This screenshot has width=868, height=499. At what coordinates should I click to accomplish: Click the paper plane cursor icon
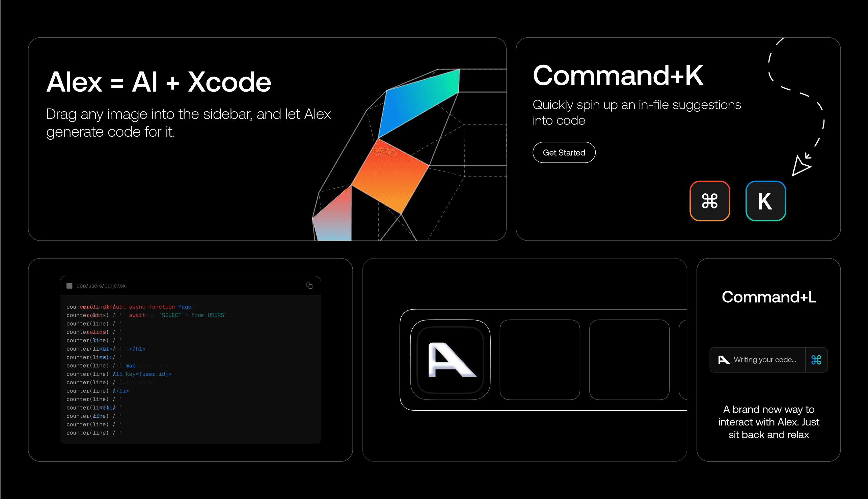click(x=800, y=166)
